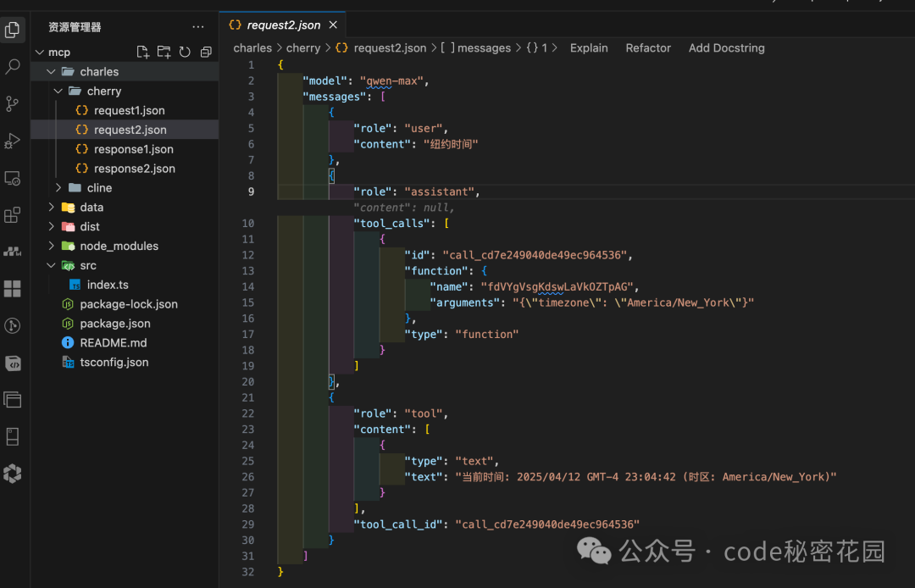The width and height of the screenshot is (915, 588).
Task: Open explorer more actions ellipsis menu
Action: click(198, 27)
